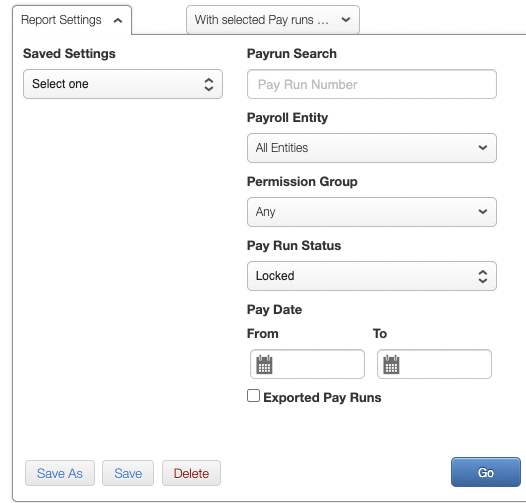Viewport: 526px width, 503px height.
Task: Click the blue Go button
Action: tap(486, 472)
